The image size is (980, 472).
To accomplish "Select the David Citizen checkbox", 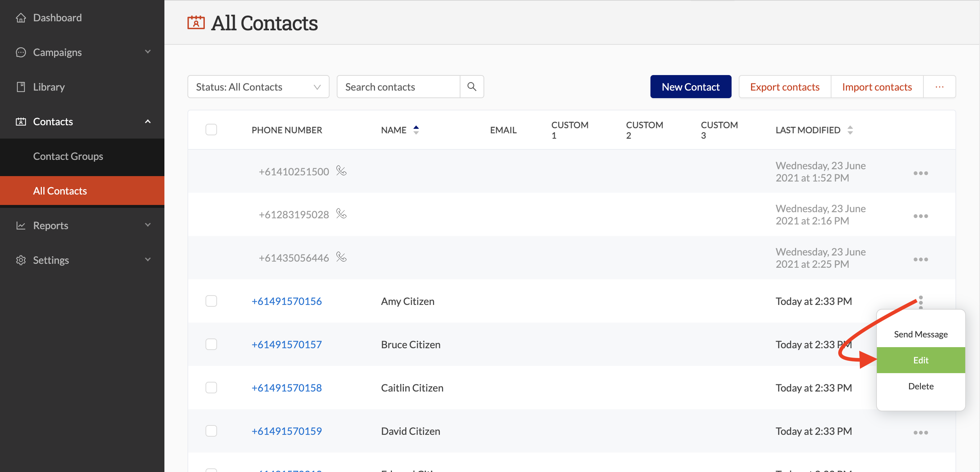I will tap(211, 431).
